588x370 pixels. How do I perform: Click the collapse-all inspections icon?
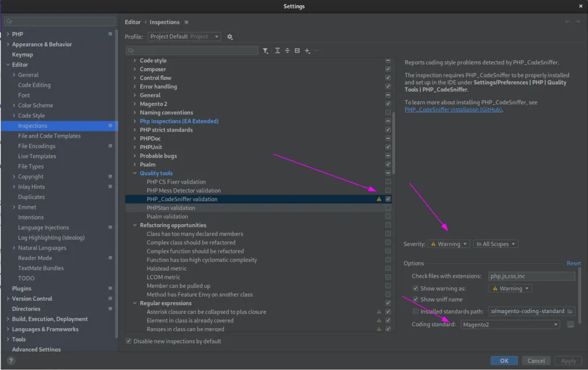287,50
